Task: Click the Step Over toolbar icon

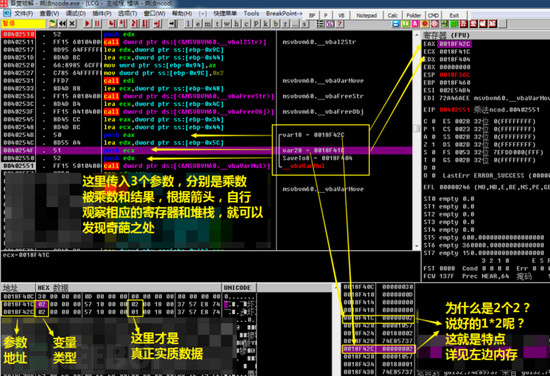Action: tap(122, 24)
